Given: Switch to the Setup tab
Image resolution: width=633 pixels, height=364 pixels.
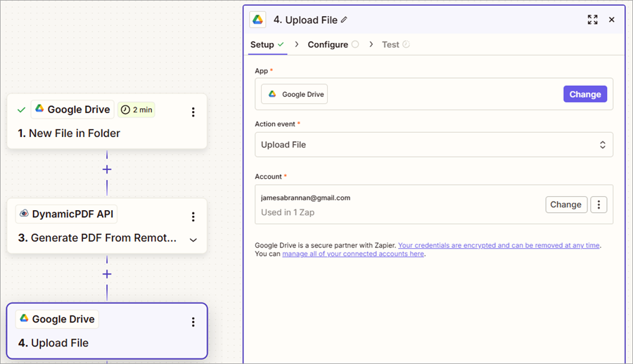Looking at the screenshot, I should click(262, 44).
